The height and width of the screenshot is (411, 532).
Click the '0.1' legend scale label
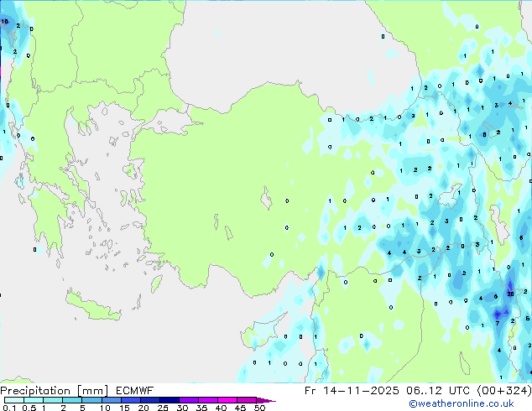(x=9, y=408)
